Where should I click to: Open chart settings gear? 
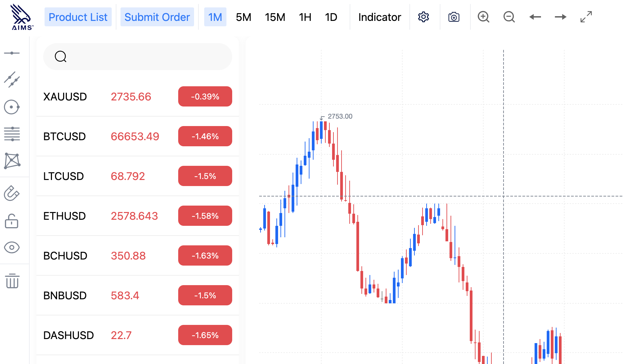pos(423,17)
